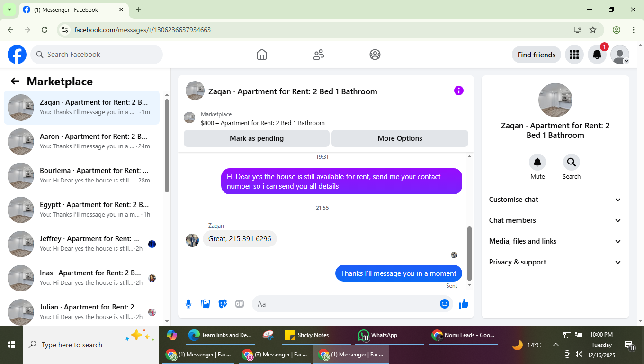Open Inas conversation in list
This screenshot has width=644, height=364.
[x=81, y=278]
